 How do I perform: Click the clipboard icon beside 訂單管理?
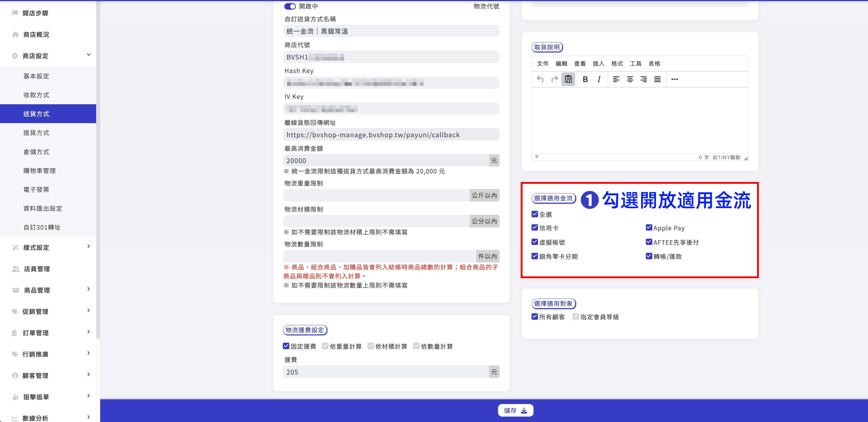coord(14,333)
